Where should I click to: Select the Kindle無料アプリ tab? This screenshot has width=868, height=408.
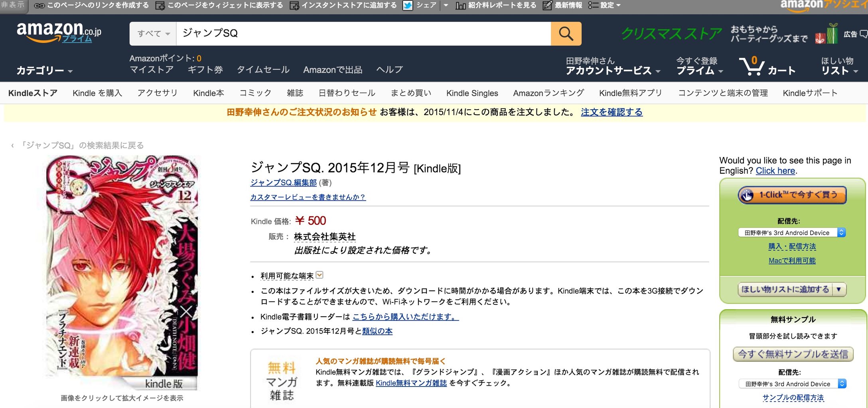click(x=631, y=93)
